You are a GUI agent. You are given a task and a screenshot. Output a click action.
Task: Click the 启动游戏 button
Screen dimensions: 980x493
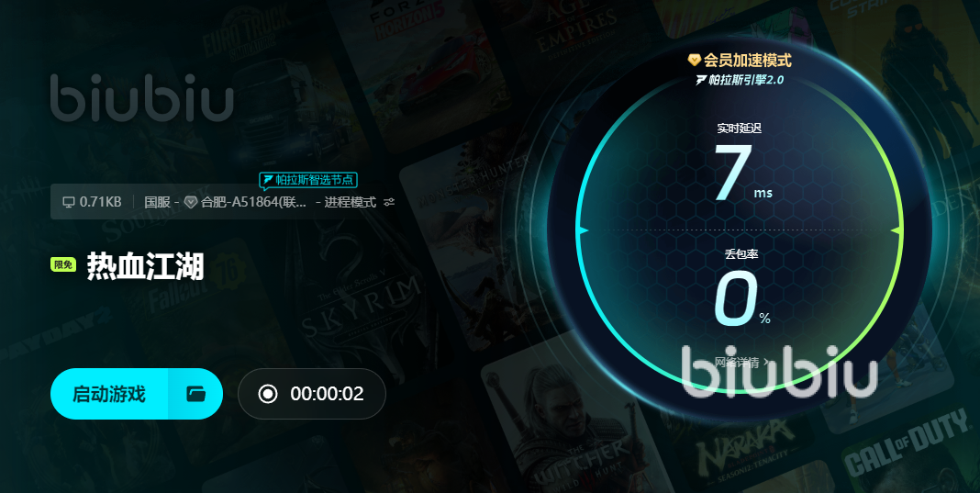point(109,394)
